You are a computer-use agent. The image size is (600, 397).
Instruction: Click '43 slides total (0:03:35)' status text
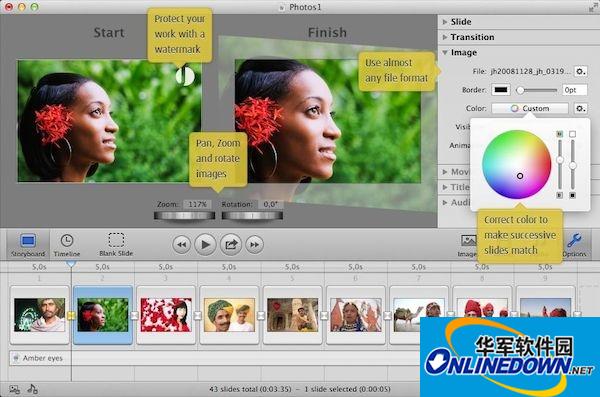250,389
